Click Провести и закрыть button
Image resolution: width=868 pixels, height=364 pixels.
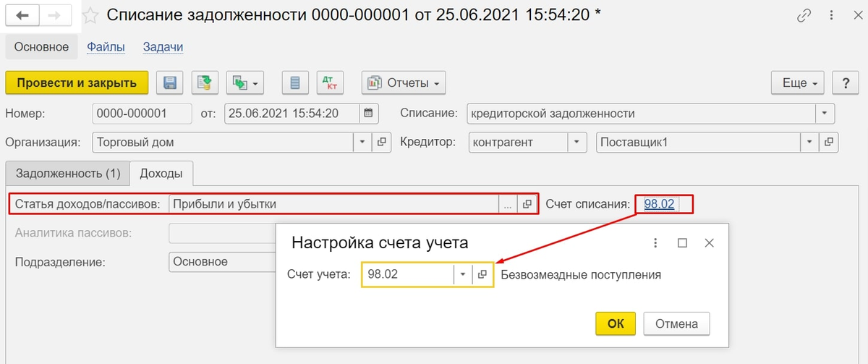tap(77, 82)
